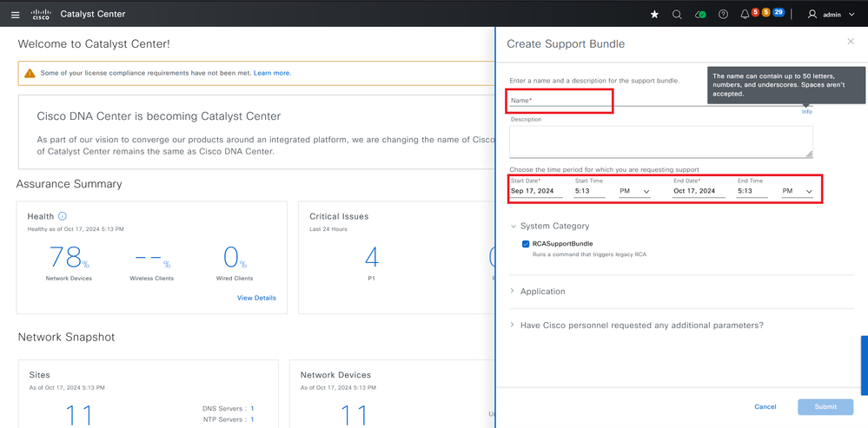Click the DNS Servers count link

pos(253,409)
